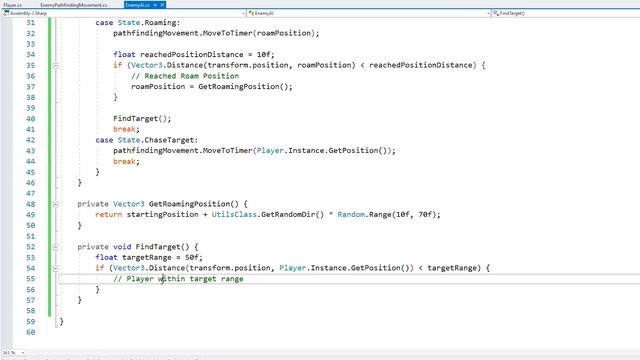This screenshot has height=360, width=640.
Task: Click 'pathfindingMovement.MoveToTimer(roamPosition);' on line 32
Action: [x=216, y=33]
